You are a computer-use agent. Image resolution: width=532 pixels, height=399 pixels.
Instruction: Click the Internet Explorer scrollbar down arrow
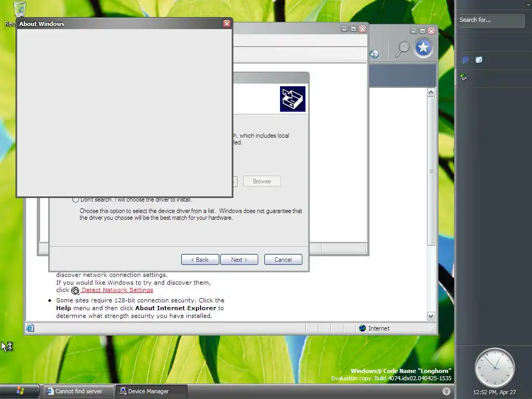(x=431, y=316)
